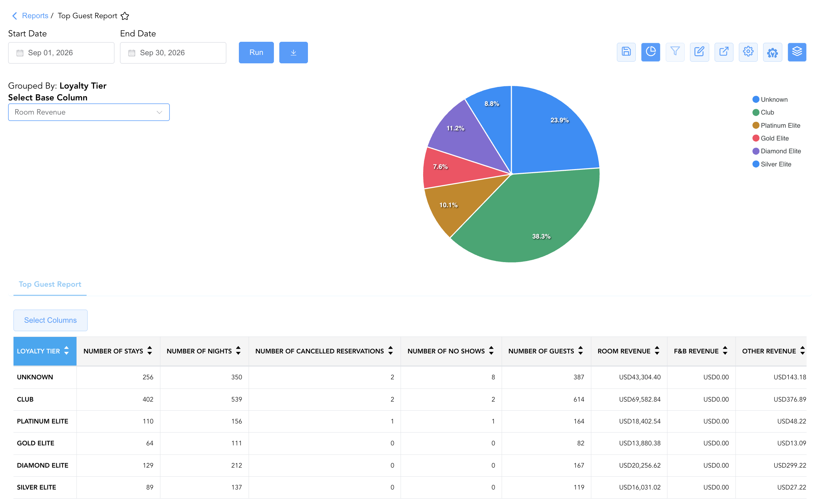Screen dimensions: 816x504
Task: Sort by Number of No Shows arrows
Action: point(491,350)
